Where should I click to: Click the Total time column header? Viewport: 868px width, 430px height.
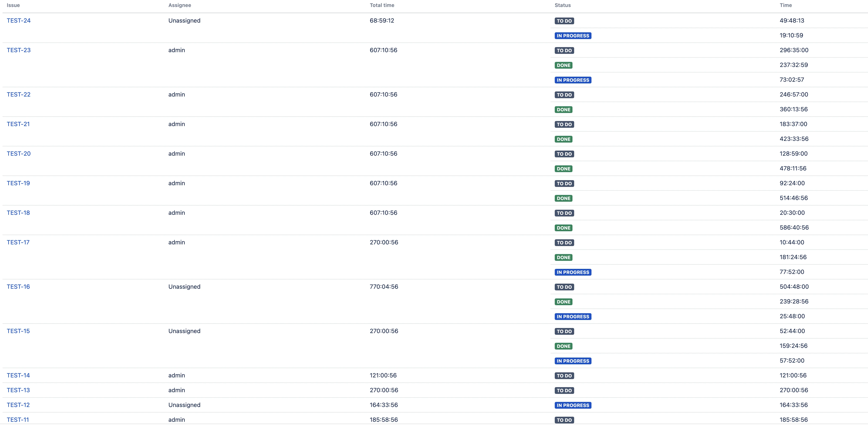tap(382, 5)
